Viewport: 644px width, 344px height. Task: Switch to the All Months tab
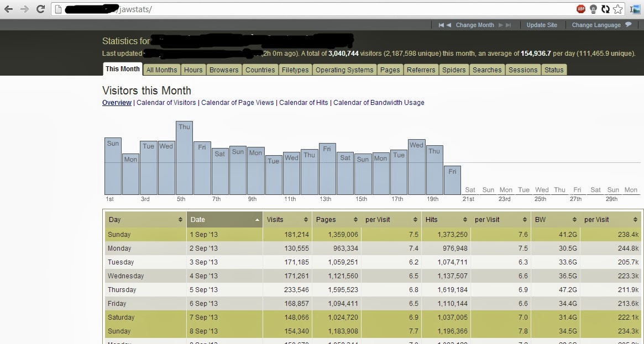pyautogui.click(x=161, y=70)
